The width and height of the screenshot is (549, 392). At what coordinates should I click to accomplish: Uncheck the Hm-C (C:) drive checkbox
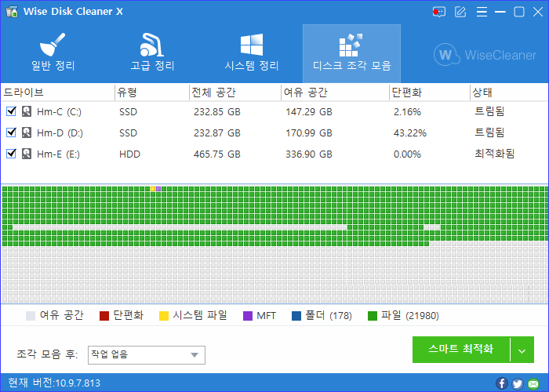(11, 111)
